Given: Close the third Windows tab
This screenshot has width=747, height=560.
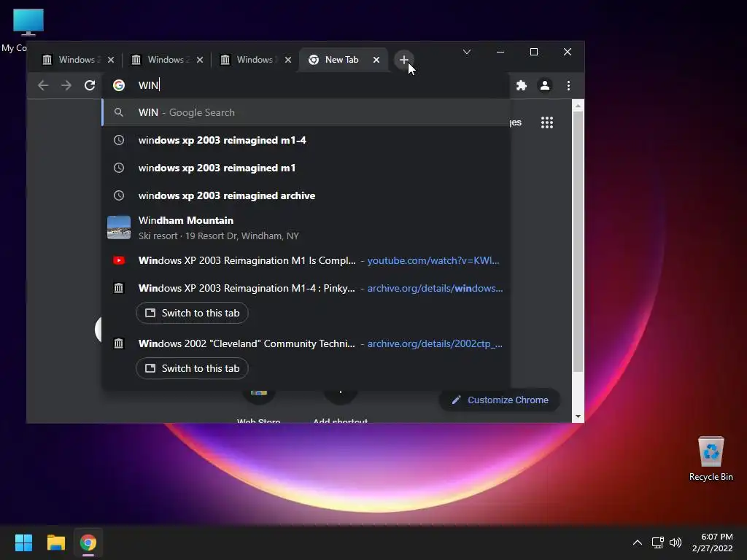Looking at the screenshot, I should click(x=287, y=60).
